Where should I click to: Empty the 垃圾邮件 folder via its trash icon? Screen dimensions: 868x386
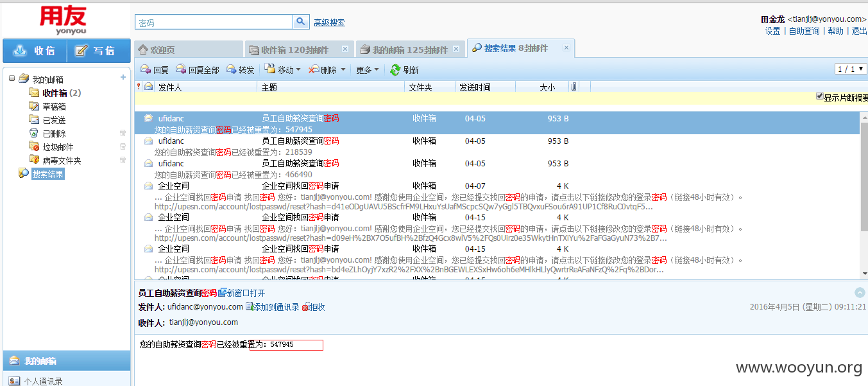pyautogui.click(x=123, y=146)
